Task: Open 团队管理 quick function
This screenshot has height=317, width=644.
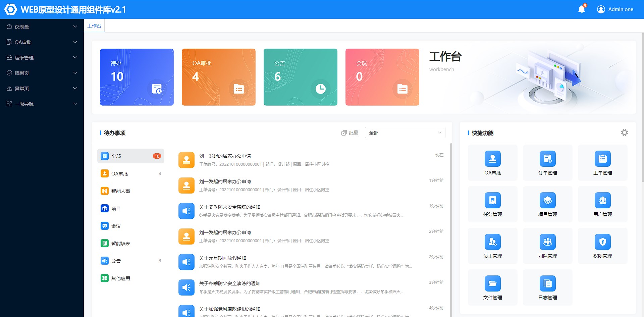Action: pyautogui.click(x=547, y=242)
